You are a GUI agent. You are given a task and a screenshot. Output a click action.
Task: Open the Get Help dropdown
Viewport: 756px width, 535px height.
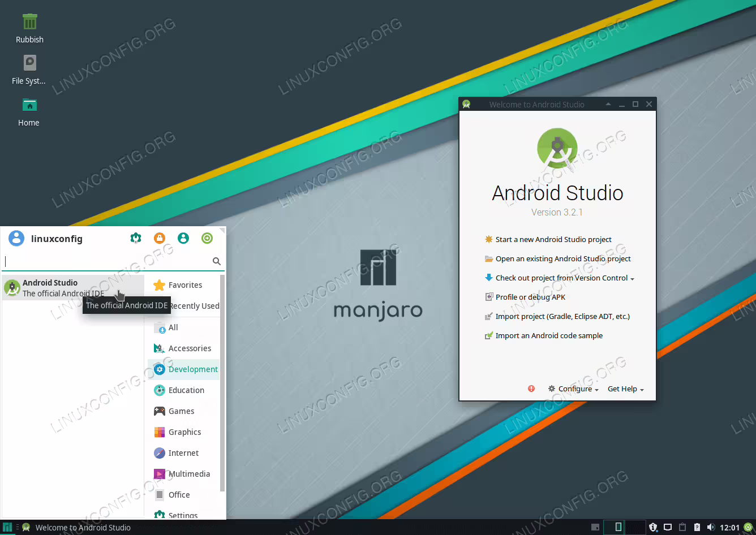(626, 389)
